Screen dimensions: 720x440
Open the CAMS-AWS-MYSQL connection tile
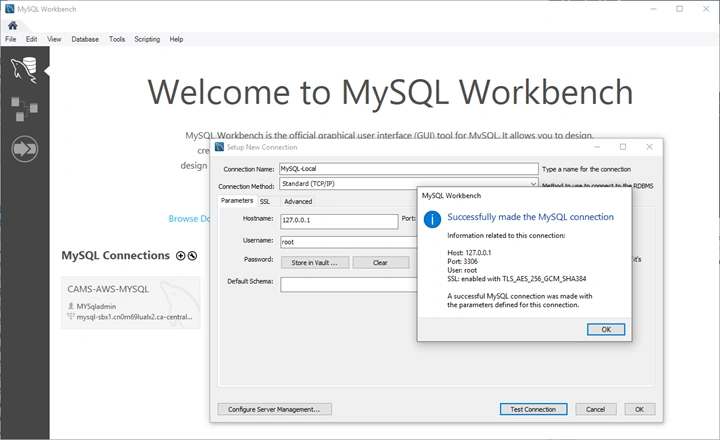pyautogui.click(x=130, y=302)
